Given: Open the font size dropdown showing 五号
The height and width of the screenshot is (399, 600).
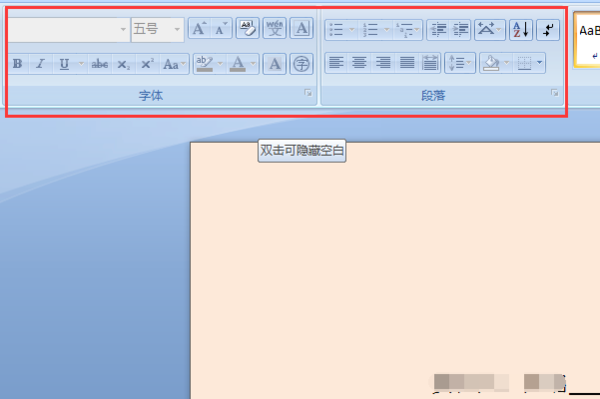Looking at the screenshot, I should 158,29.
